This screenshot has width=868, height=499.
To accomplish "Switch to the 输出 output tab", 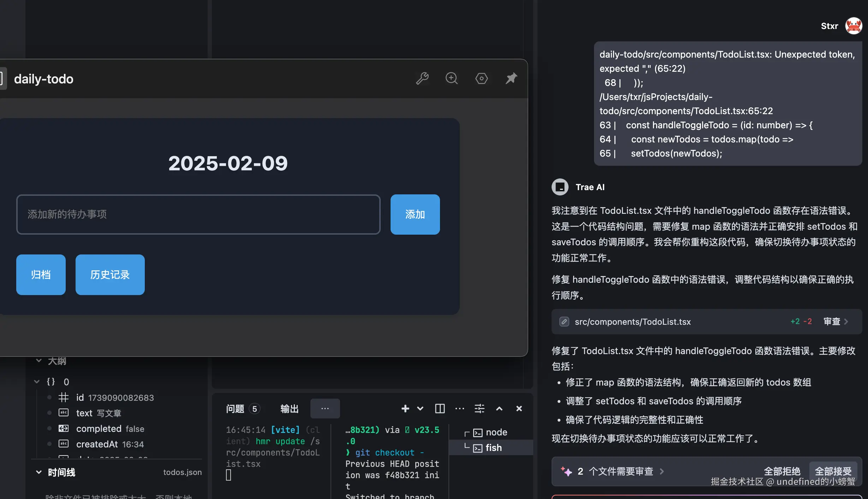I will pos(289,409).
